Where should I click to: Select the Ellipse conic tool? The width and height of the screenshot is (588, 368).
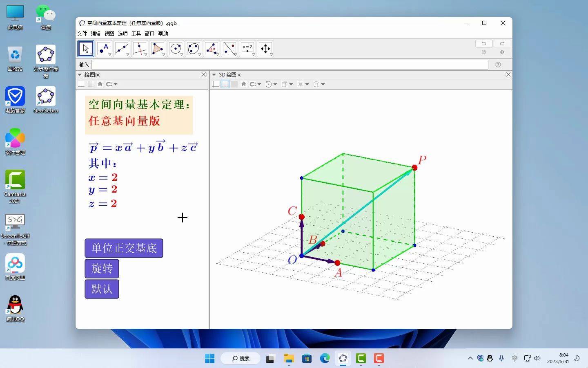[194, 49]
